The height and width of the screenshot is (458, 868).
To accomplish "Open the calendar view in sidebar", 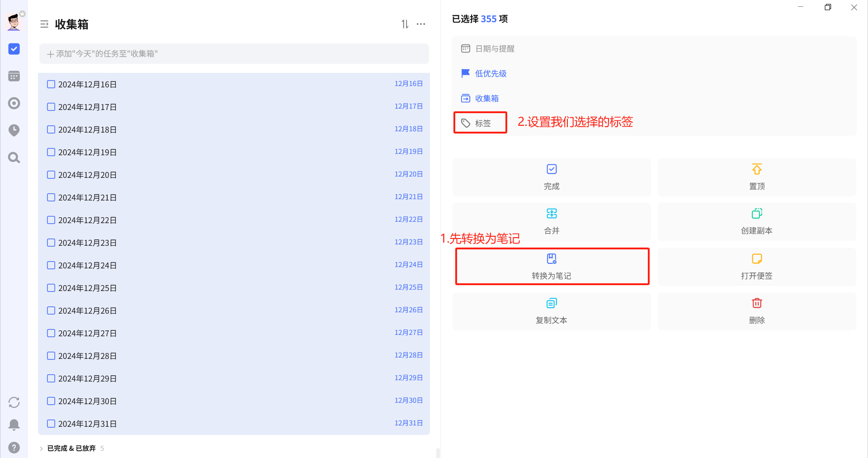I will point(14,76).
